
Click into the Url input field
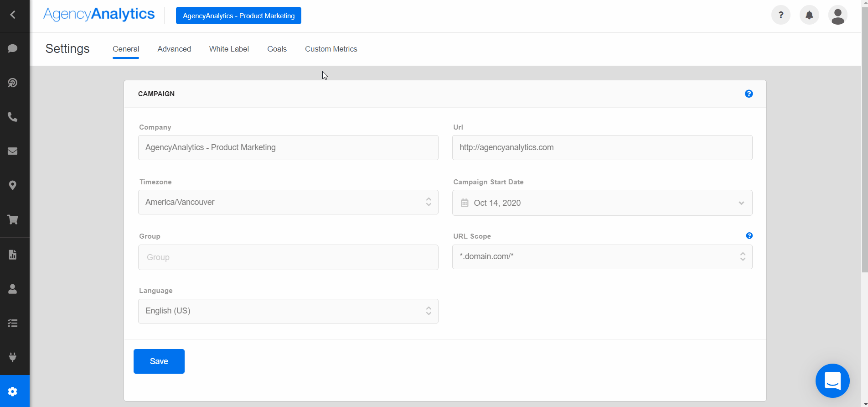click(602, 147)
